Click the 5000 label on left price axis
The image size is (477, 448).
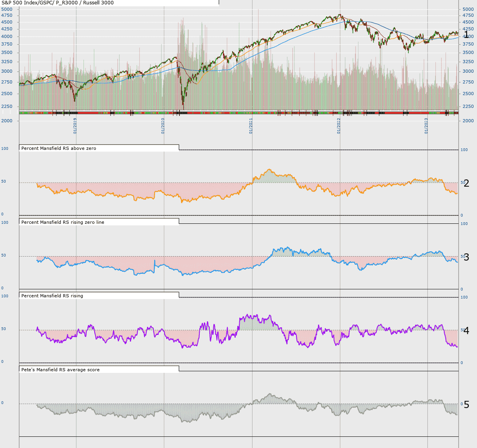[7, 9]
